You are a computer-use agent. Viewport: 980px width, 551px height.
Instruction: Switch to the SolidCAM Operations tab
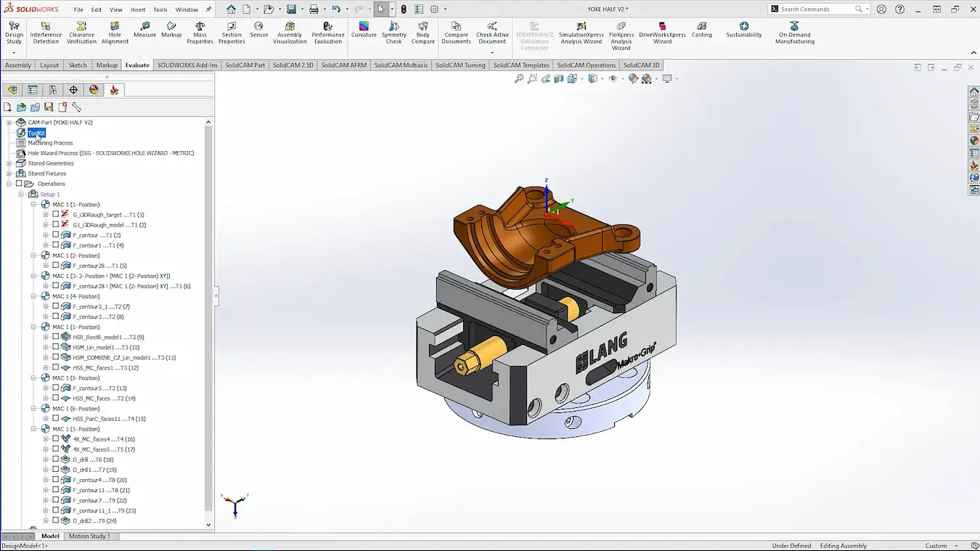585,65
